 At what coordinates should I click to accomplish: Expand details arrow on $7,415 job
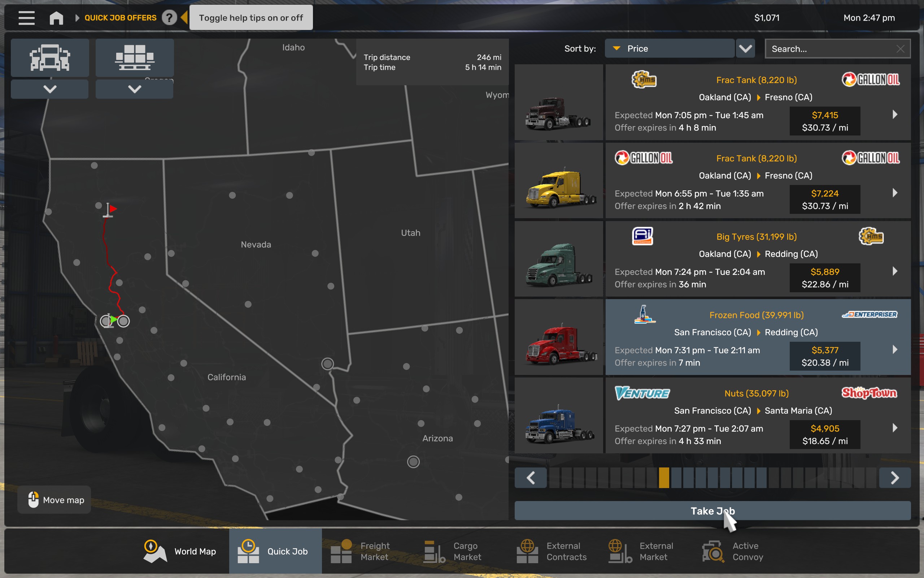coord(895,114)
